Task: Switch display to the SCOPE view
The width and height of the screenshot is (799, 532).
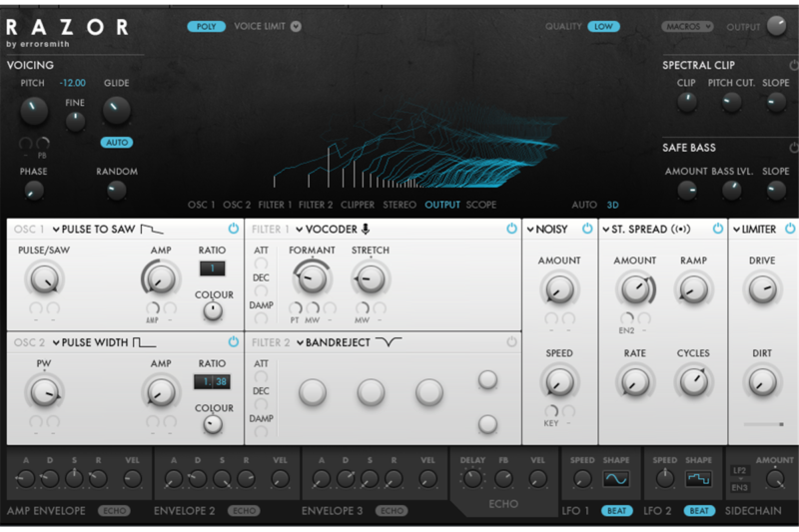Action: click(480, 205)
